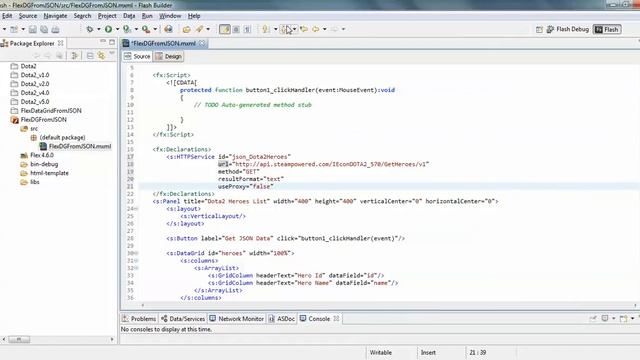Run the application with green play icon
This screenshot has width=640, height=360.
click(x=108, y=29)
